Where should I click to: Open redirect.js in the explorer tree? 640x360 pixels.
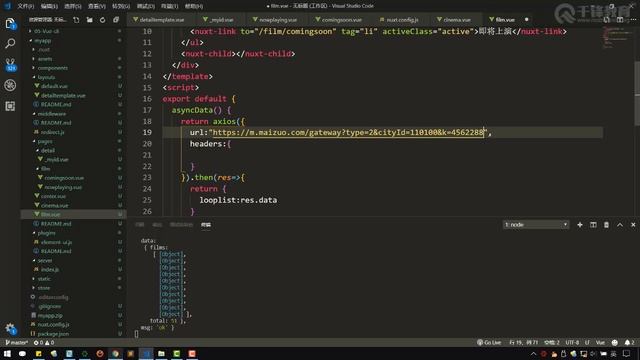52,132
